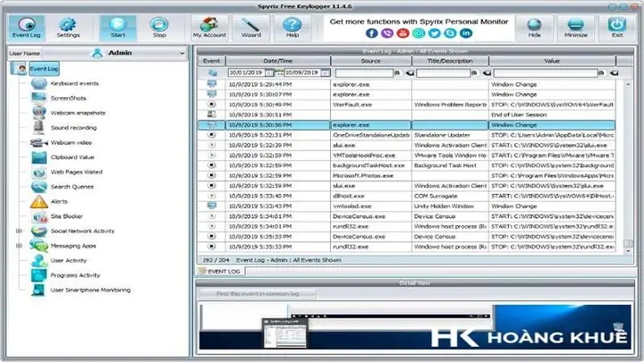Switch to the EVENT LOG bottom tab
Viewport: 644px width, 362px height.
click(220, 272)
